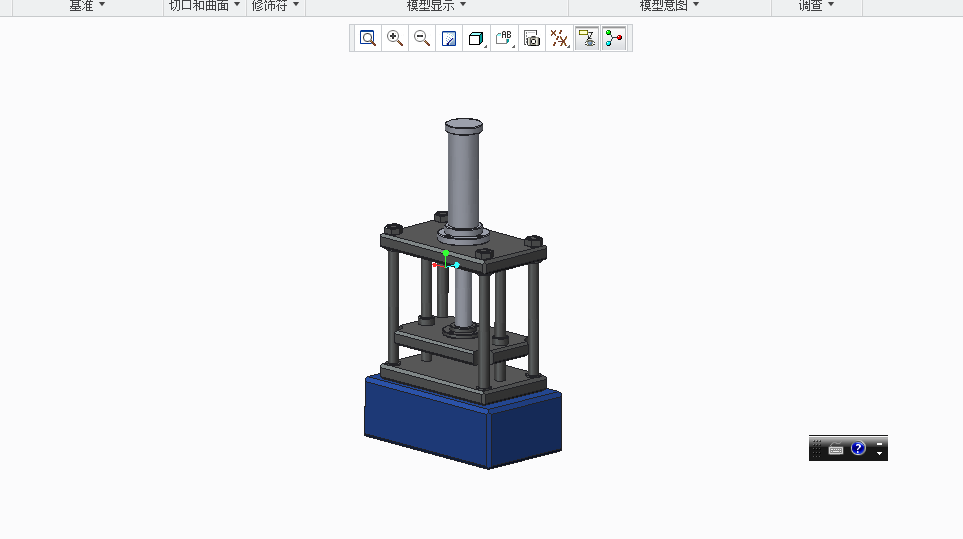Expand the 切口和曲面 ribbon group
Image resolution: width=963 pixels, height=539 pixels.
pyautogui.click(x=205, y=6)
